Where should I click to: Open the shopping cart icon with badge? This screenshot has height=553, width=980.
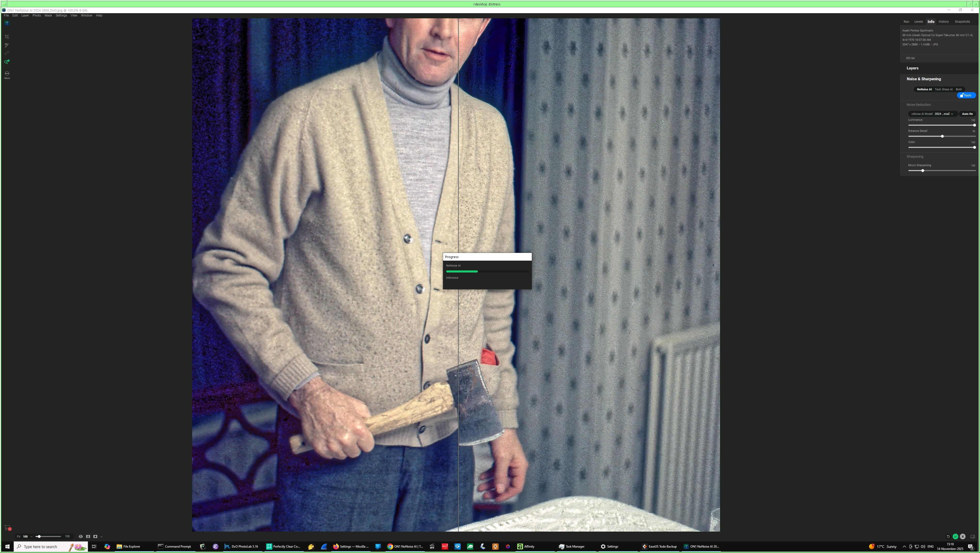click(7, 528)
